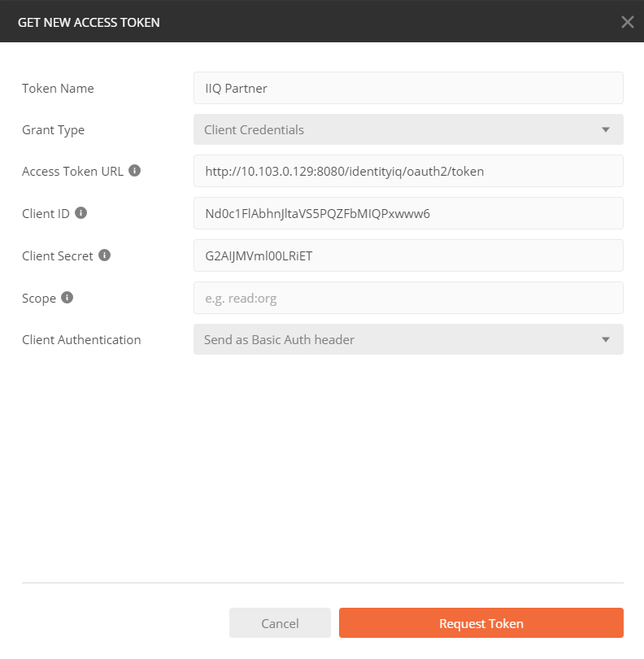644x659 pixels.
Task: Select the Client Secret text field
Action: tap(408, 256)
